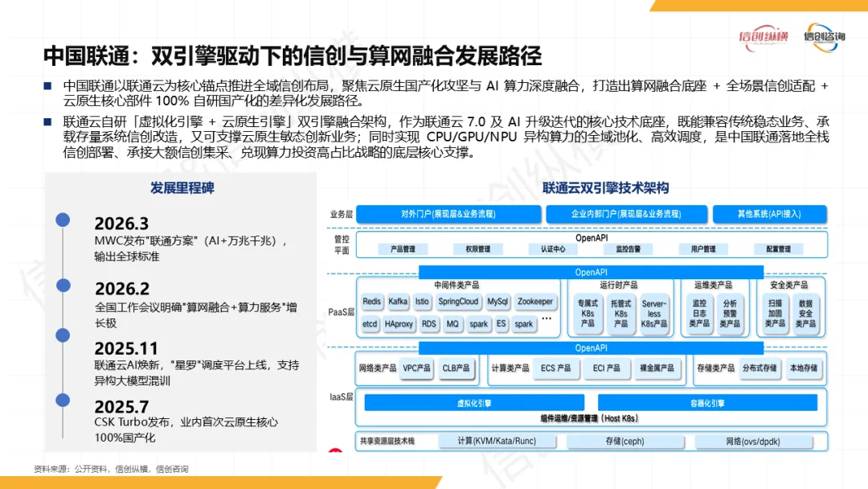Viewport: 868px width, 489px height.
Task: Select the 配置管理 box
Action: [x=778, y=249]
